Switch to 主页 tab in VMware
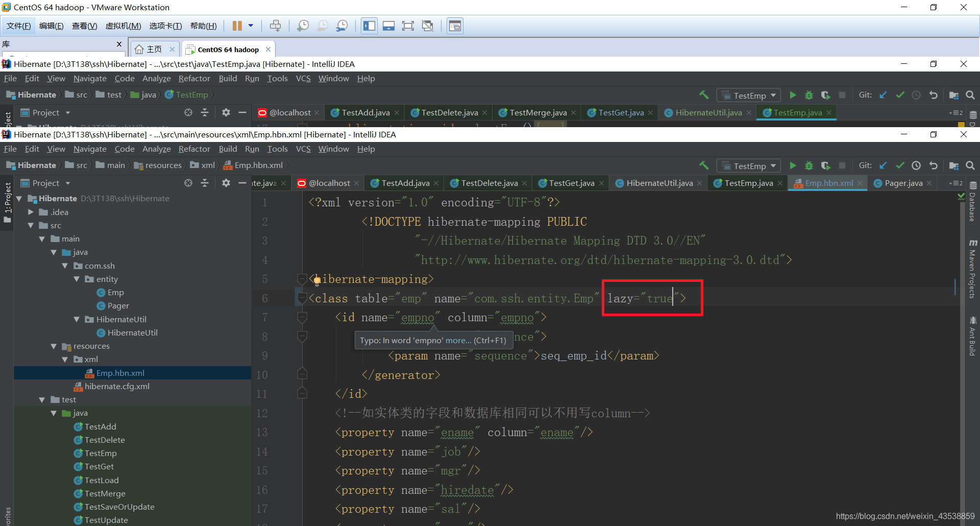980x526 pixels. 154,49
